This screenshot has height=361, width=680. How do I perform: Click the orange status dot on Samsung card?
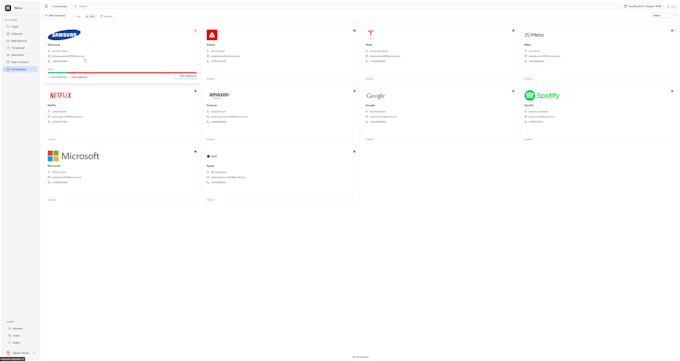(196, 30)
